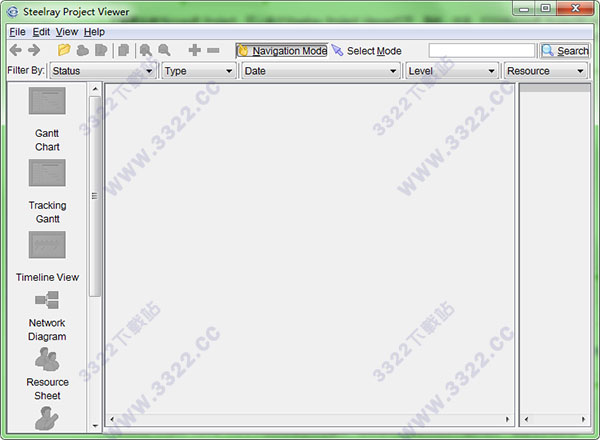Viewport: 600px width, 440px height.
Task: Click the main panel scroll left arrow
Action: 112,419
